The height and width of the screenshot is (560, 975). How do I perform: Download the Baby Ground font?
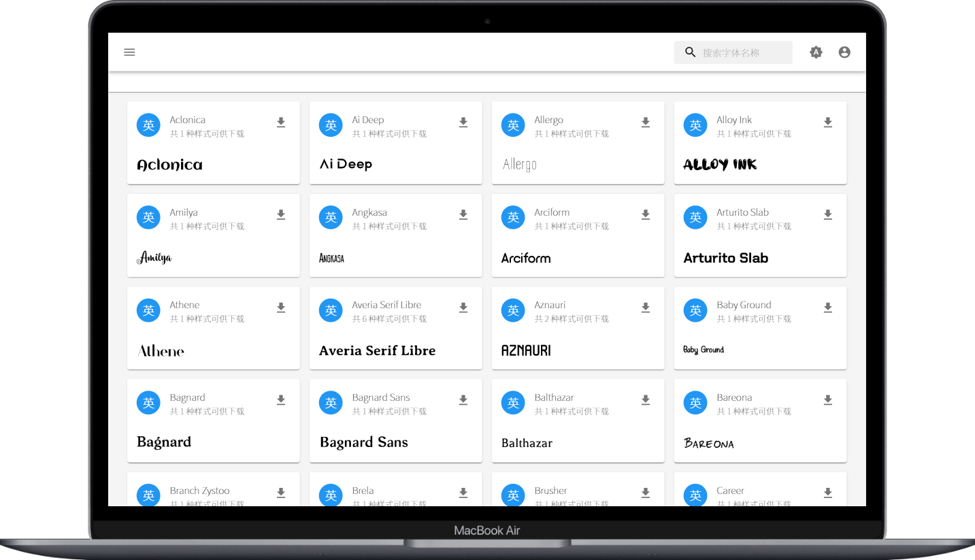828,308
